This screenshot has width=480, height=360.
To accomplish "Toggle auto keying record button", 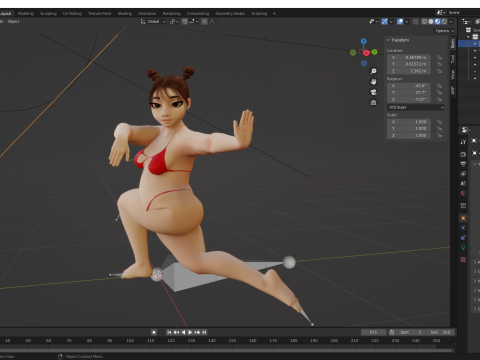I will click(x=154, y=332).
